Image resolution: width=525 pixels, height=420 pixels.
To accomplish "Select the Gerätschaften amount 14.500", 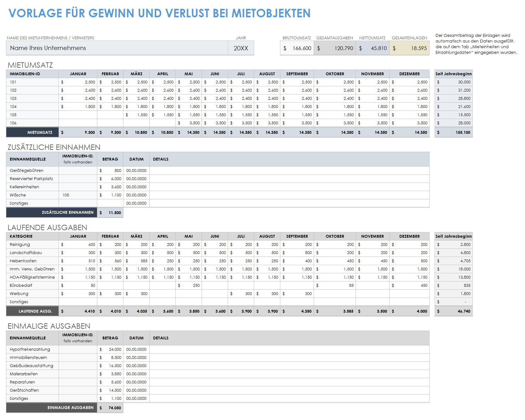I will click(110, 390).
